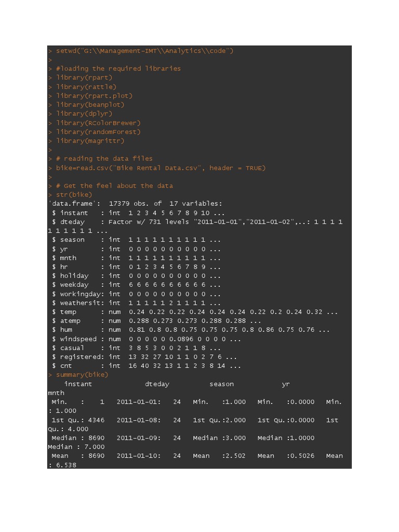The height and width of the screenshot is (532, 399).
Task: Click the library(dplyr) line
Action: point(84,113)
